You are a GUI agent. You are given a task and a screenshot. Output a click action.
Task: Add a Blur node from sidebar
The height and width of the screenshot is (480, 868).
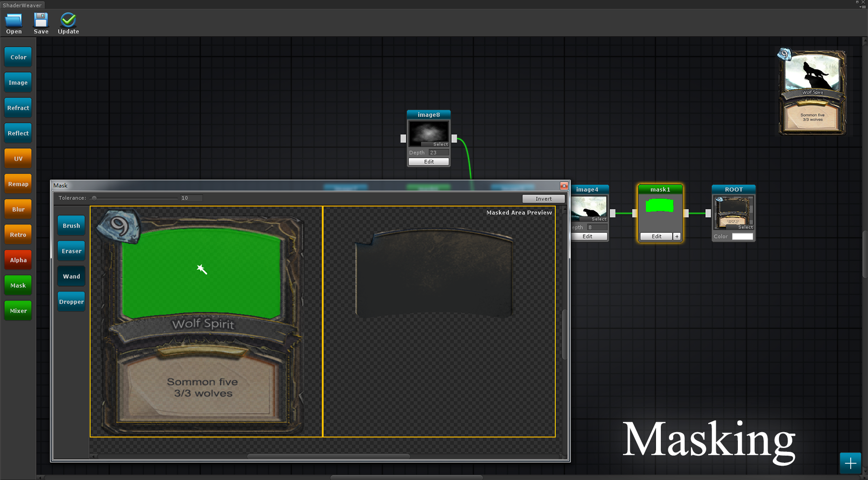(x=18, y=209)
